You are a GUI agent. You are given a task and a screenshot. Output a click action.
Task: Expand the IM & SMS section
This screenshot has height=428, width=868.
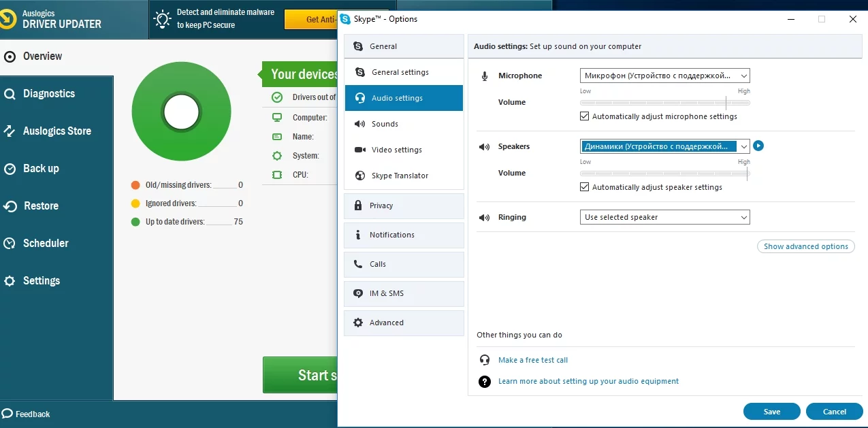404,293
